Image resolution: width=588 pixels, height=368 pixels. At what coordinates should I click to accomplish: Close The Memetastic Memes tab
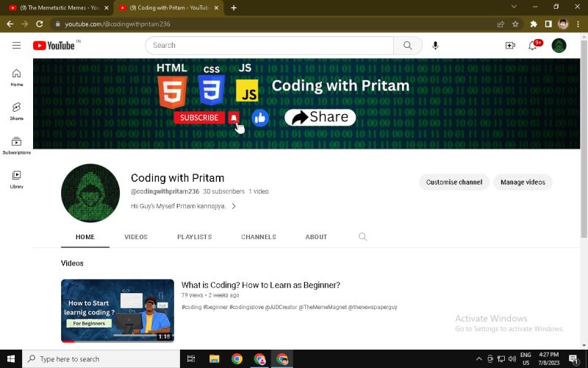pos(106,7)
